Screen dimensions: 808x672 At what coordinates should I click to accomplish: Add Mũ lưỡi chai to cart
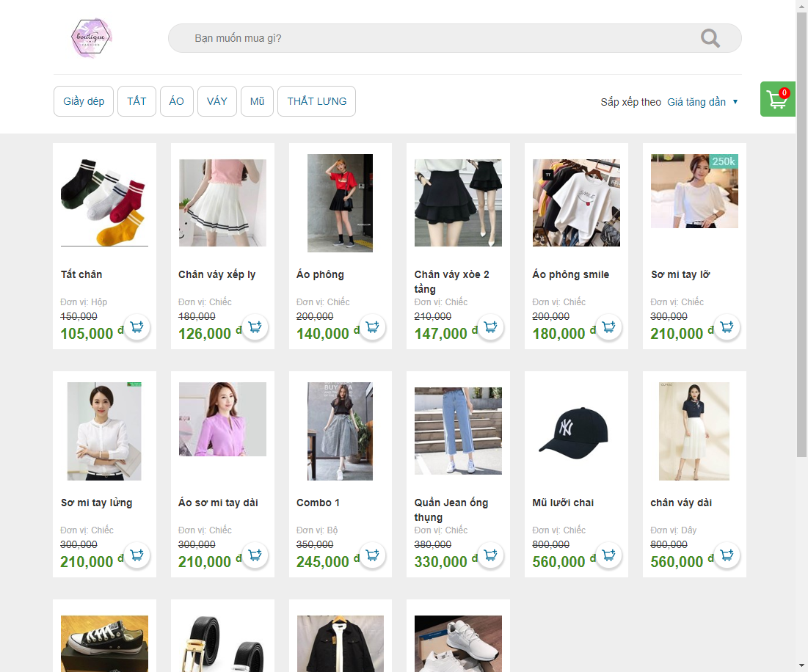coord(608,555)
